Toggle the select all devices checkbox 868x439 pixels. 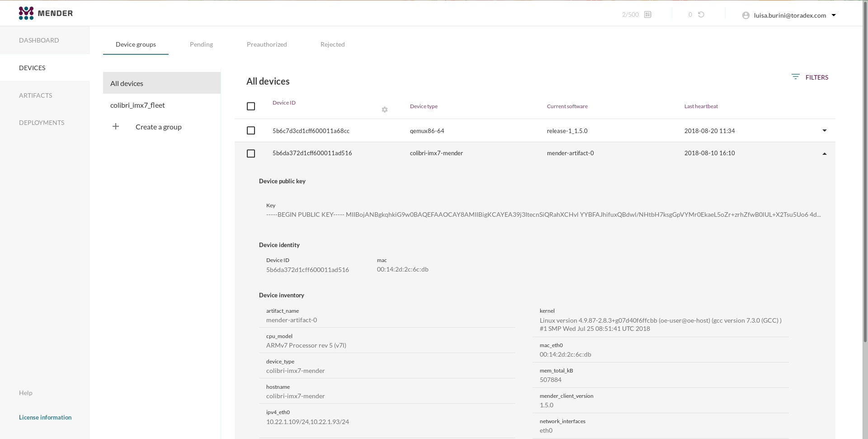251,106
